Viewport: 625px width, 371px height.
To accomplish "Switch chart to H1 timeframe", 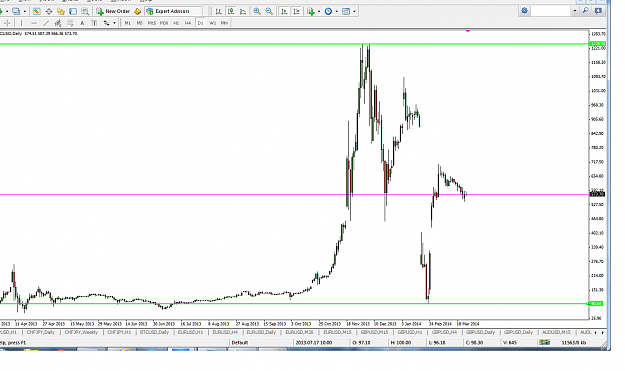I will click(176, 23).
